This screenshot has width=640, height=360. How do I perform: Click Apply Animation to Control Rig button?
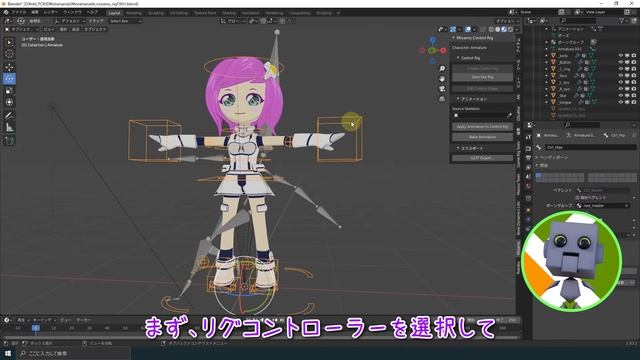tap(482, 127)
